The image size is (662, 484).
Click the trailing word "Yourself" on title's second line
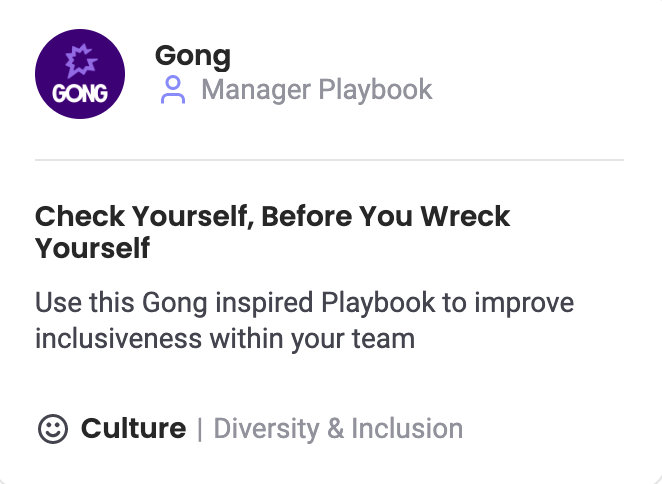(92, 248)
